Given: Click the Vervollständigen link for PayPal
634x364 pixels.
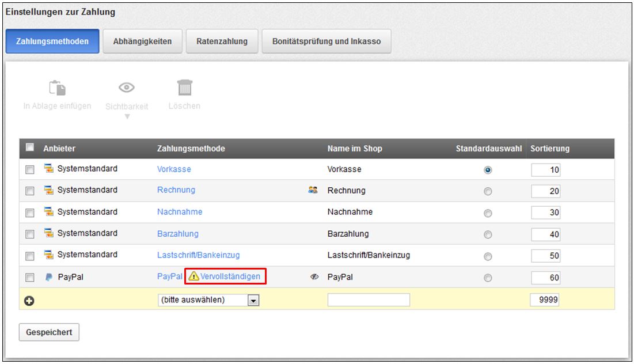Looking at the screenshot, I should [x=230, y=277].
